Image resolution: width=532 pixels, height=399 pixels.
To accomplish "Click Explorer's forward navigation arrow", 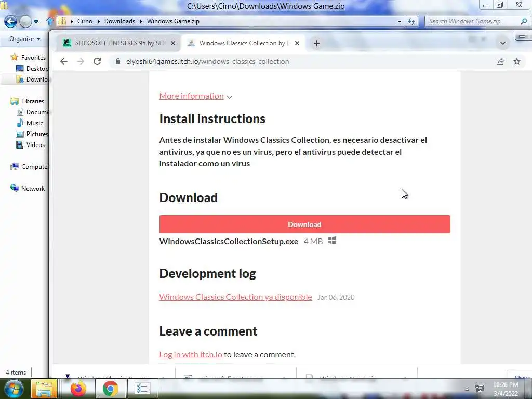I will pyautogui.click(x=25, y=21).
